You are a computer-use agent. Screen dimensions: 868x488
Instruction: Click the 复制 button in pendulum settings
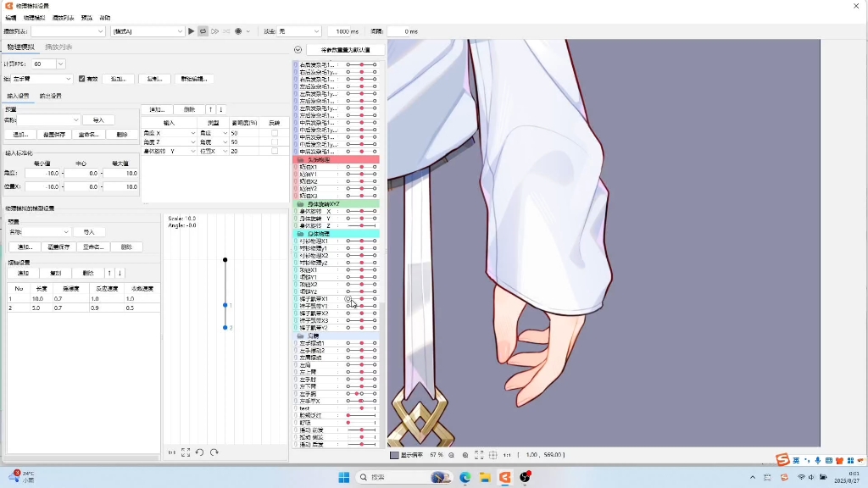[x=56, y=273]
